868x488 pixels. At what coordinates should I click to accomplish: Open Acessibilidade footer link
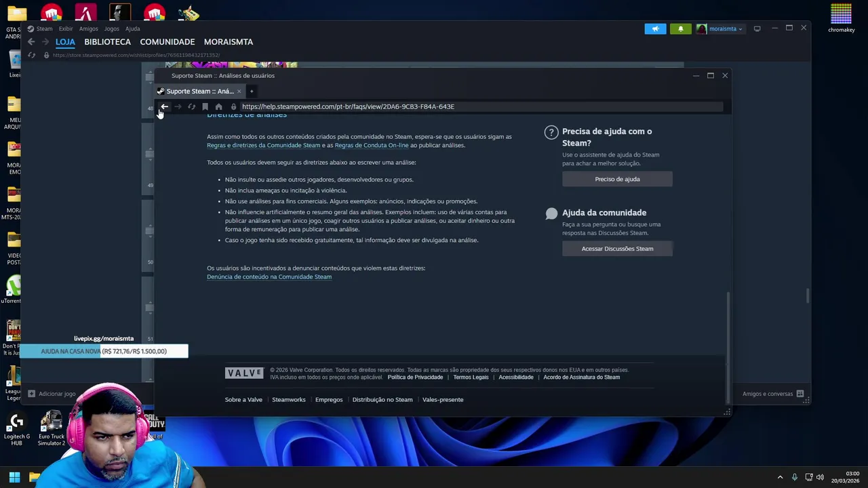tap(516, 378)
